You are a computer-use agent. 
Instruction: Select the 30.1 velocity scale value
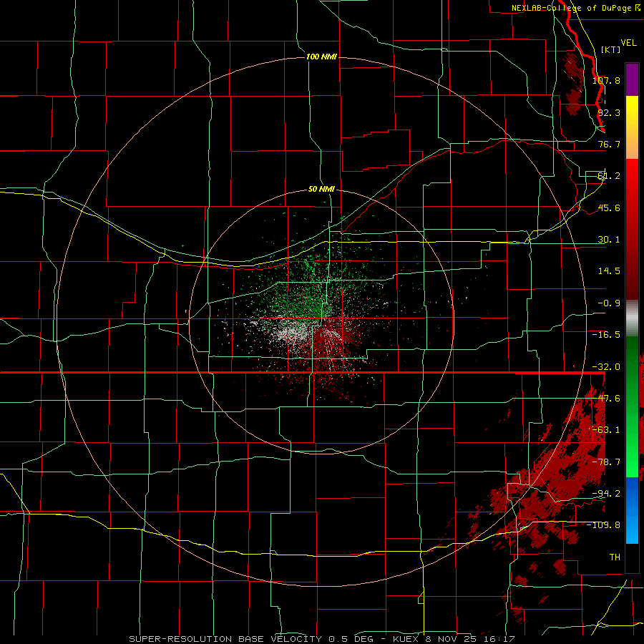pyautogui.click(x=609, y=240)
